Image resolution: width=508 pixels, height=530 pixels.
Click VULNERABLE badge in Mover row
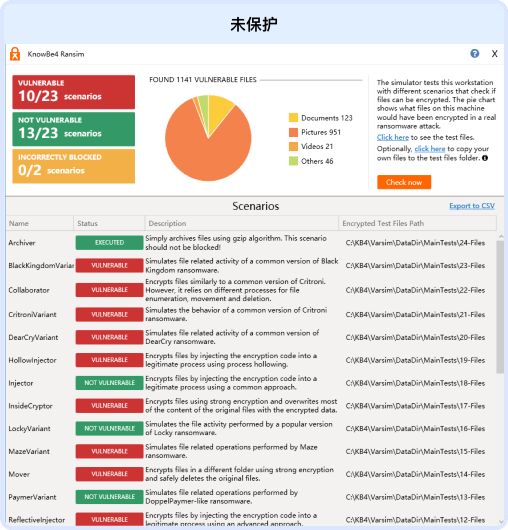pyautogui.click(x=109, y=474)
